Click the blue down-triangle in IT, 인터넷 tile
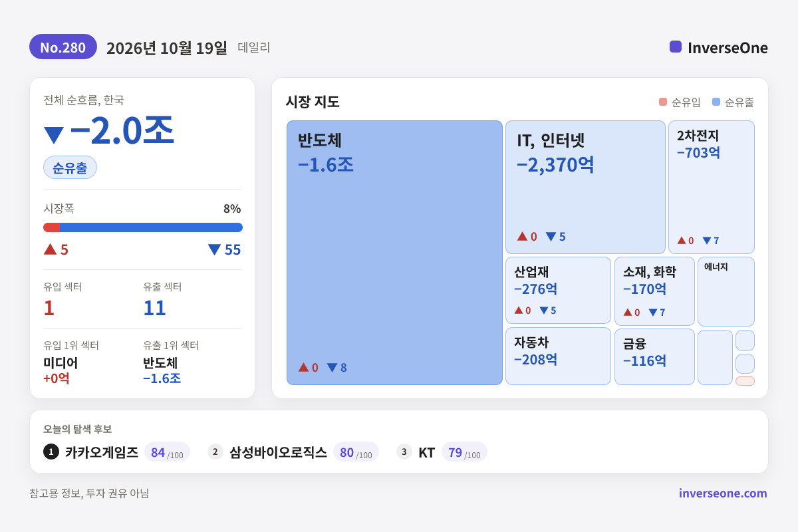The width and height of the screenshot is (798, 532). pos(551,237)
